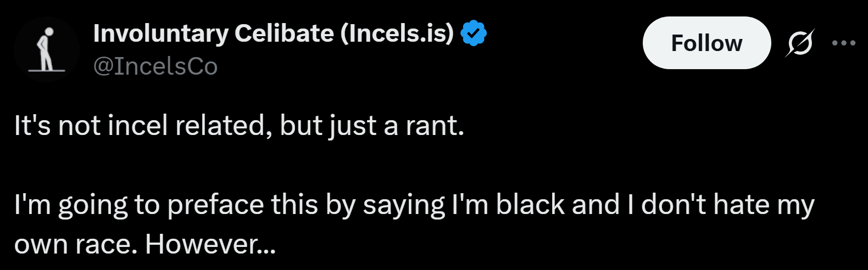The image size is (868, 270).
Task: Open the post via the 'own race. However...' line
Action: [x=144, y=244]
